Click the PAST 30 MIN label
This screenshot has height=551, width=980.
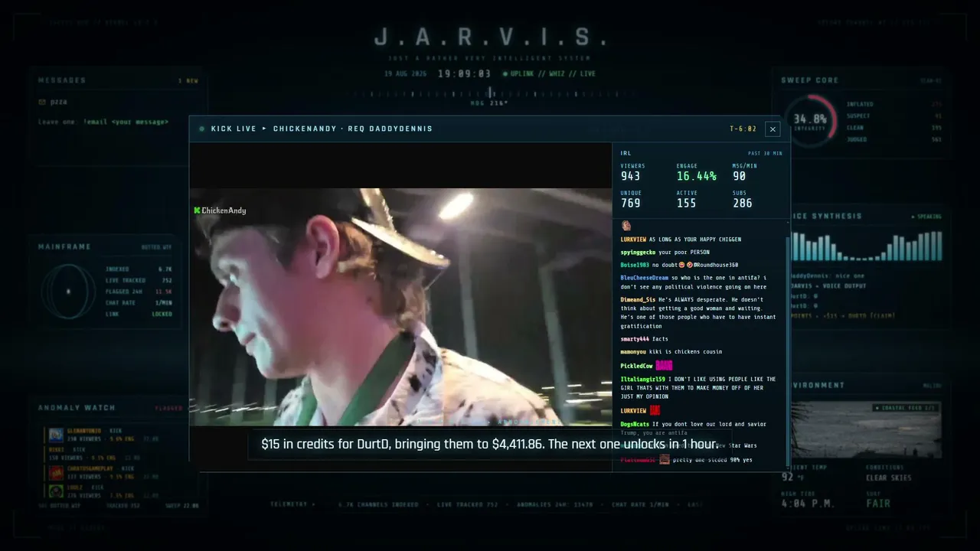pyautogui.click(x=765, y=153)
